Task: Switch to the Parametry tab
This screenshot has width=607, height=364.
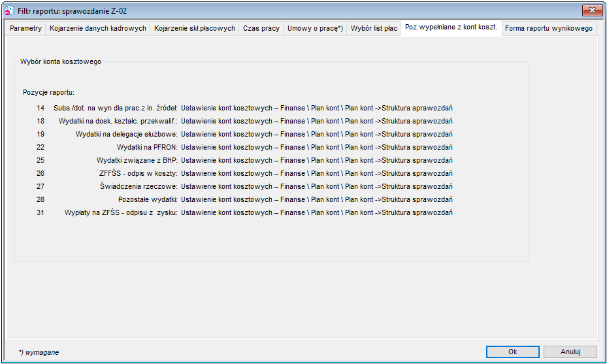Action: [x=25, y=28]
